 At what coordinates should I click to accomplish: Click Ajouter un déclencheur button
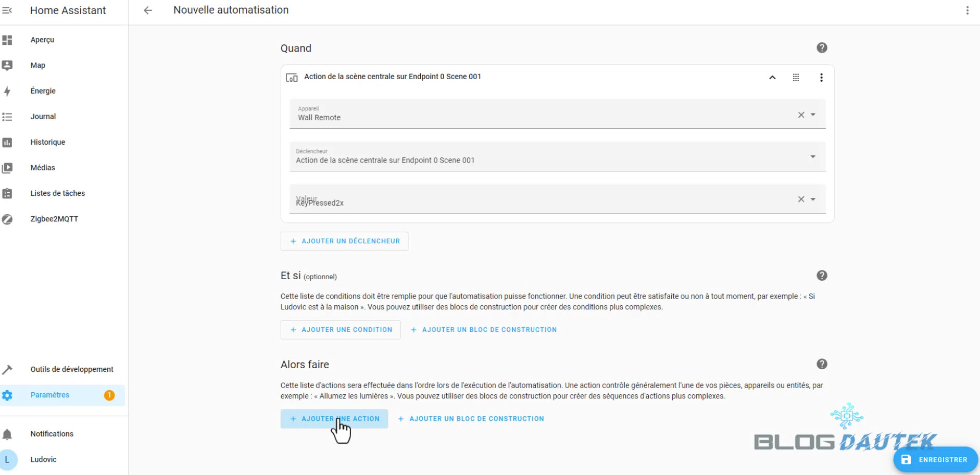click(344, 241)
